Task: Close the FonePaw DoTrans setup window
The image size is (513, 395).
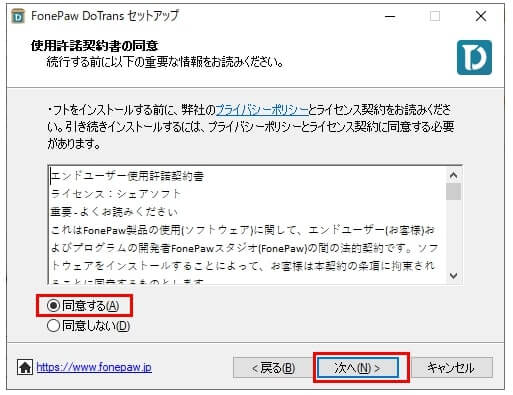Action: 481,16
